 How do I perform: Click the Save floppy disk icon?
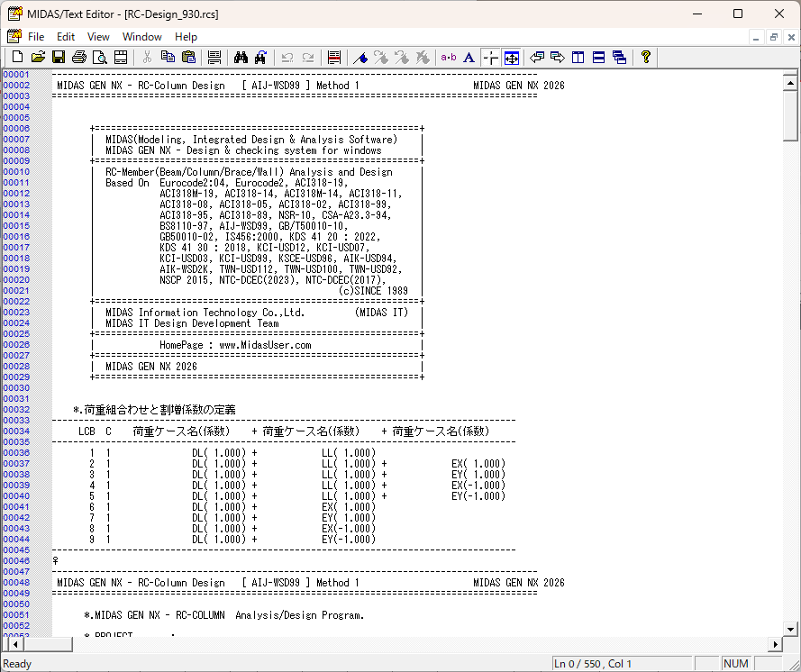(59, 57)
